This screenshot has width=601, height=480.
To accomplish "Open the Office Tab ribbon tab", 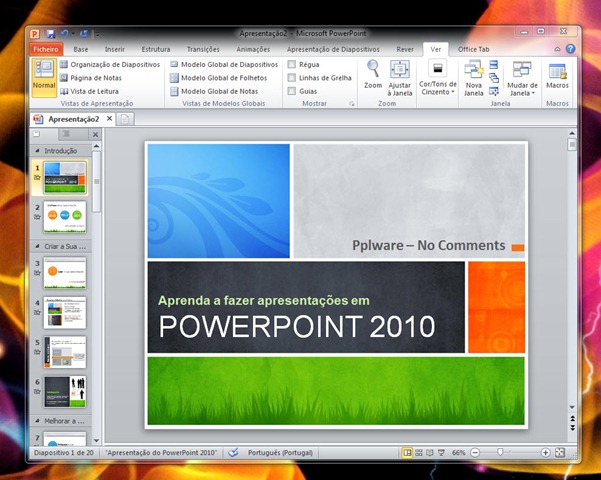I will point(473,49).
